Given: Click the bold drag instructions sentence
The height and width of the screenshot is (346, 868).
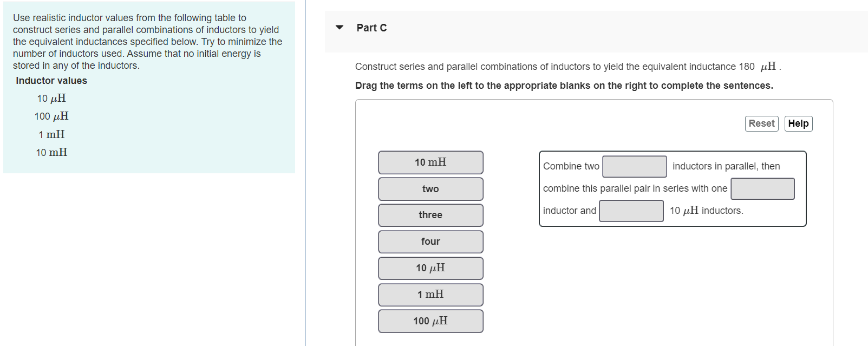Looking at the screenshot, I should point(564,85).
